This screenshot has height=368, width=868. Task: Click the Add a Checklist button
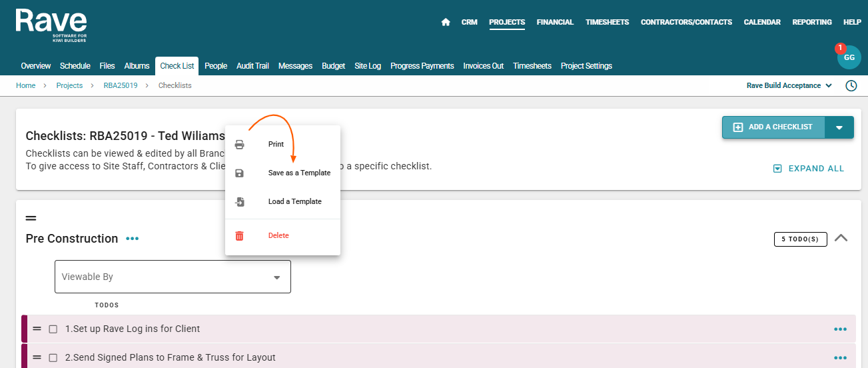pos(773,127)
